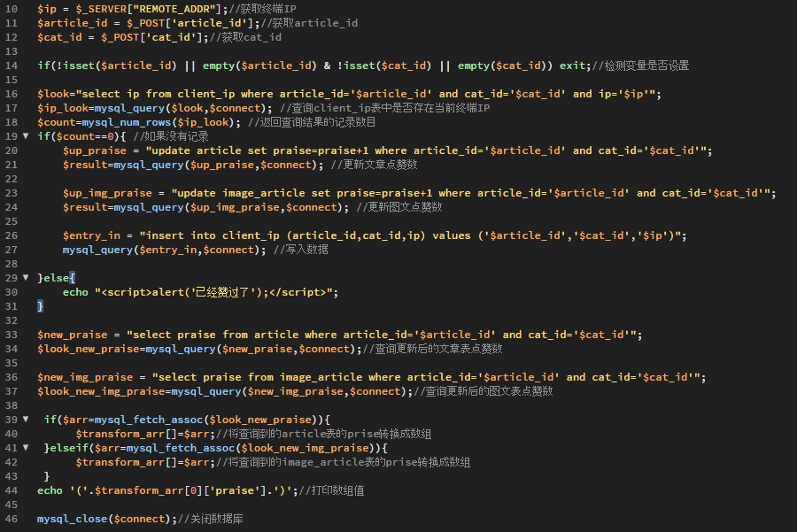
Task: Click $up_praise variable at start of line 20
Action: click(95, 150)
